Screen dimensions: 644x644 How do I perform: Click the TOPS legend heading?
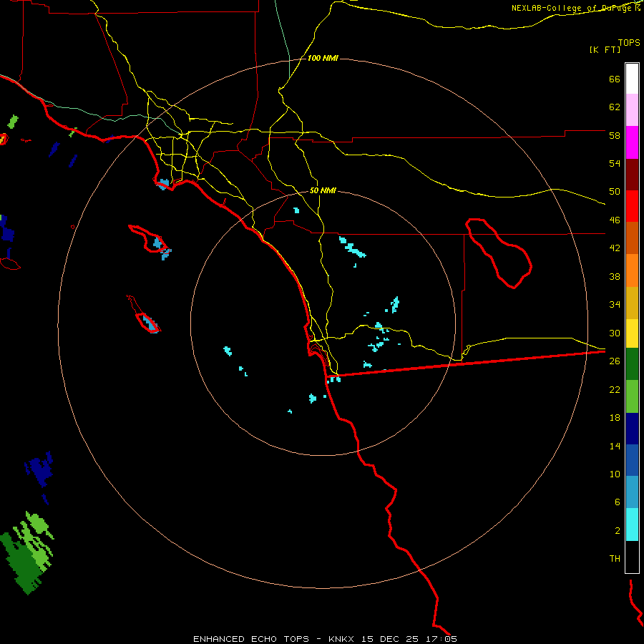click(x=629, y=42)
